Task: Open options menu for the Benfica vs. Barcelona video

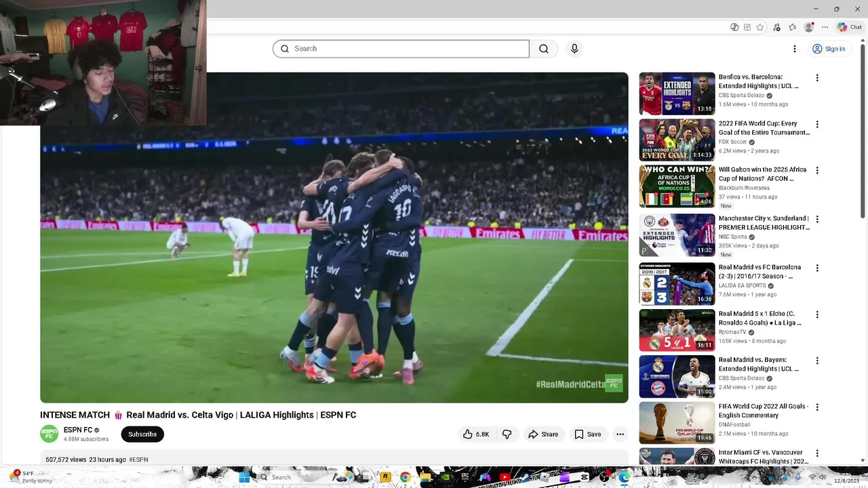Action: point(817,78)
